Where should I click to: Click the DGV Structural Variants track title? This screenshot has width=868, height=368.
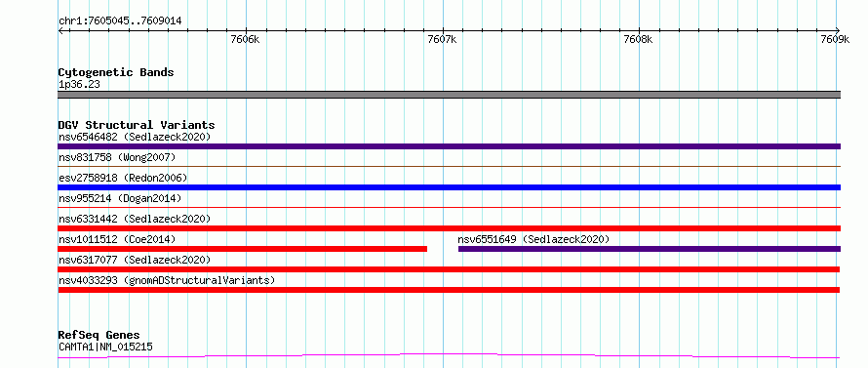137,125
